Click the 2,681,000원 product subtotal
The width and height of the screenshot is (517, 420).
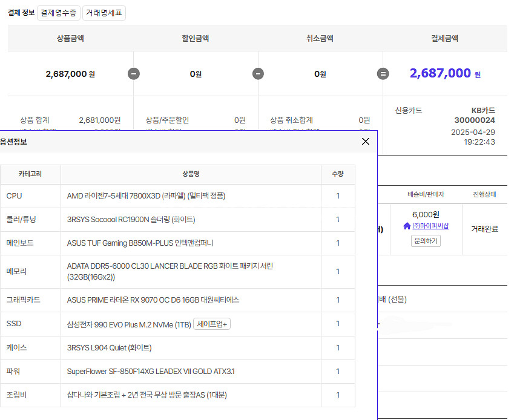click(99, 120)
